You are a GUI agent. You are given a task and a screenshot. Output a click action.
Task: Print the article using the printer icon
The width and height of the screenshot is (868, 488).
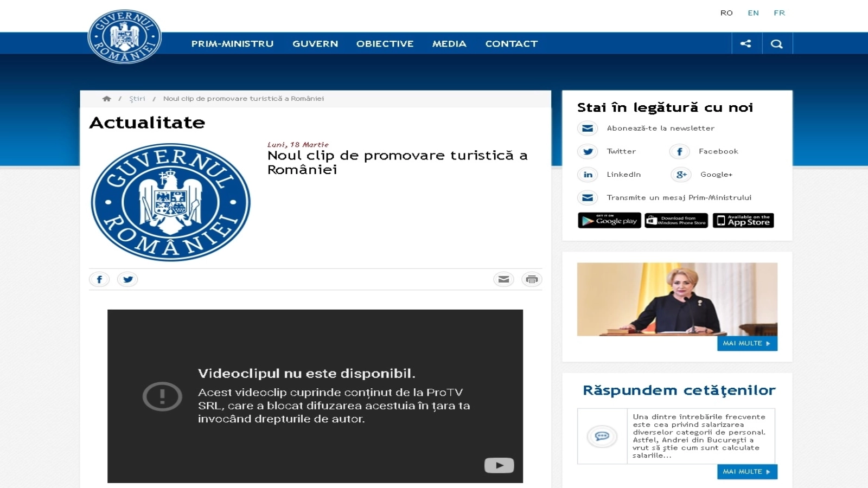coord(532,279)
